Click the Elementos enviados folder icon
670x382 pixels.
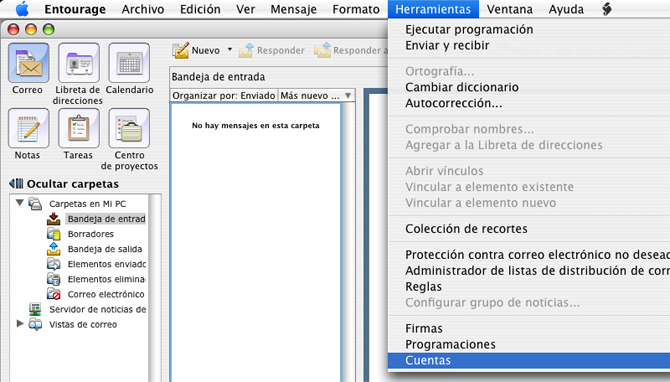54,264
